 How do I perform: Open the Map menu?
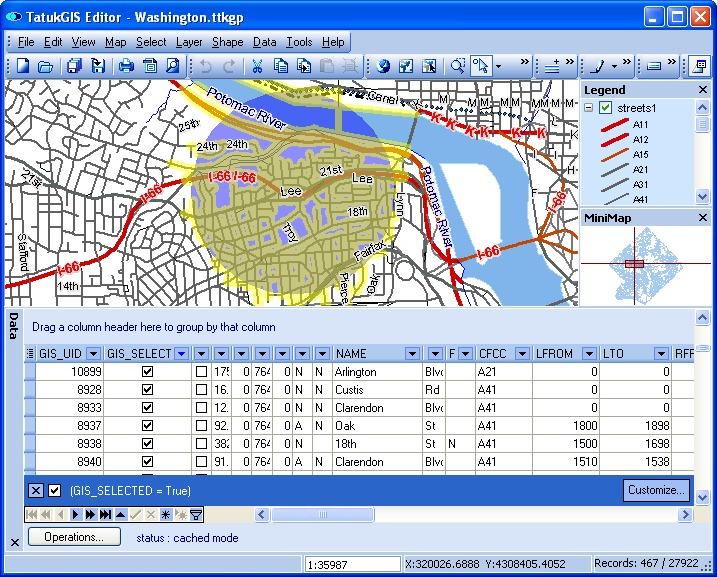click(115, 42)
